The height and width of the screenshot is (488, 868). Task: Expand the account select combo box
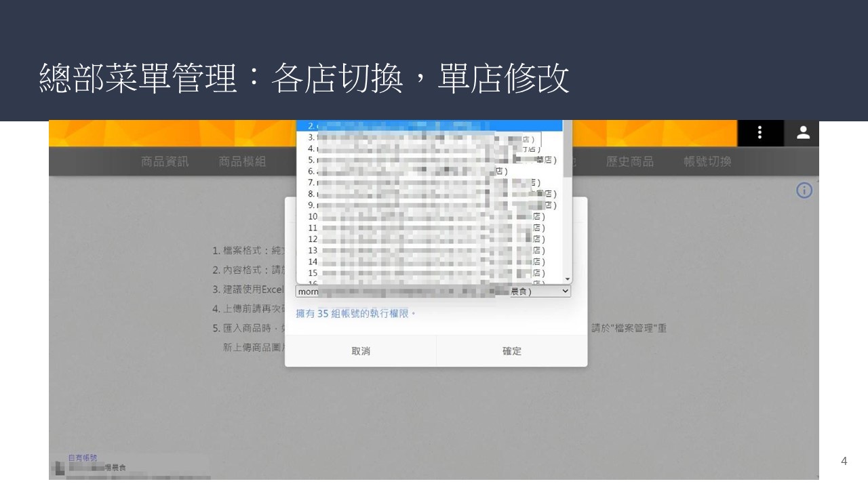[x=433, y=291]
